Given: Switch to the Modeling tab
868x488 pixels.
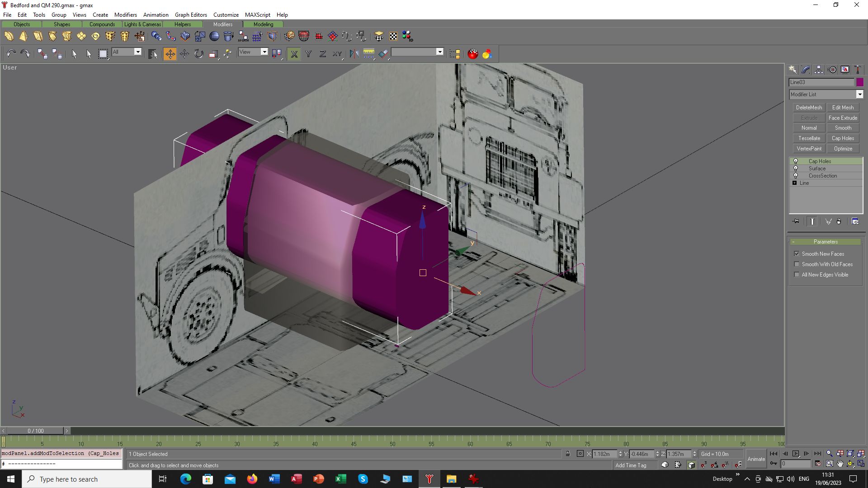Looking at the screenshot, I should coord(263,24).
